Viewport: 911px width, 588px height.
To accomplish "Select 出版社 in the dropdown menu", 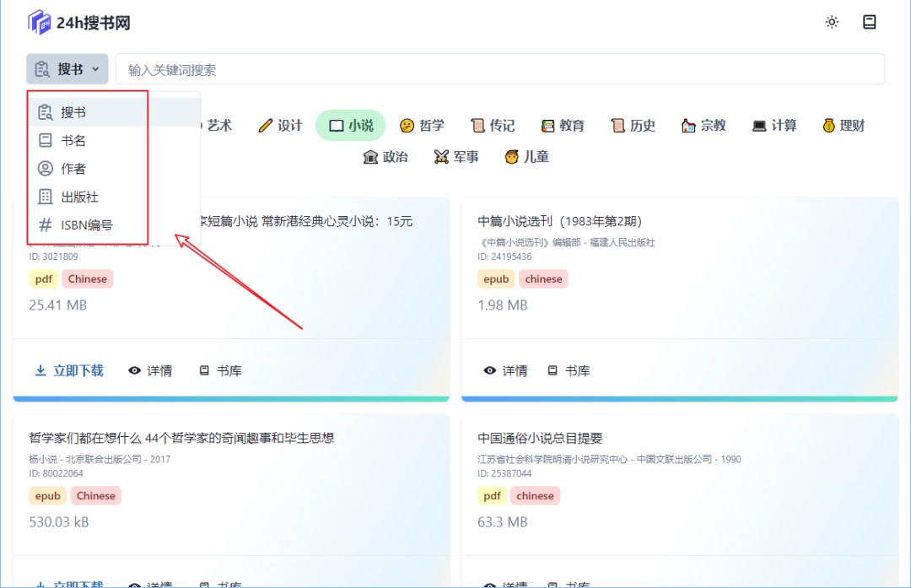I will tap(115, 197).
